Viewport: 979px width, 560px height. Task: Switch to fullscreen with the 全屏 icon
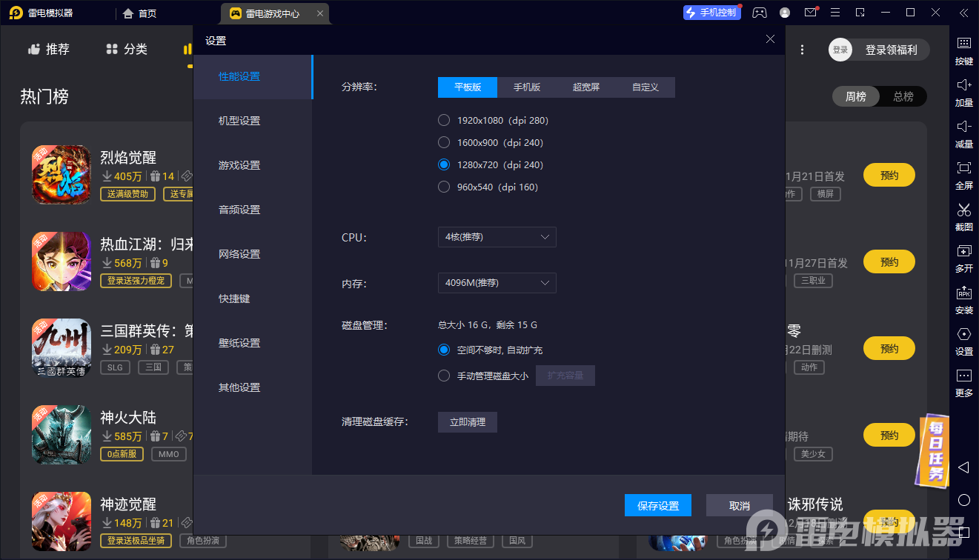coord(963,176)
